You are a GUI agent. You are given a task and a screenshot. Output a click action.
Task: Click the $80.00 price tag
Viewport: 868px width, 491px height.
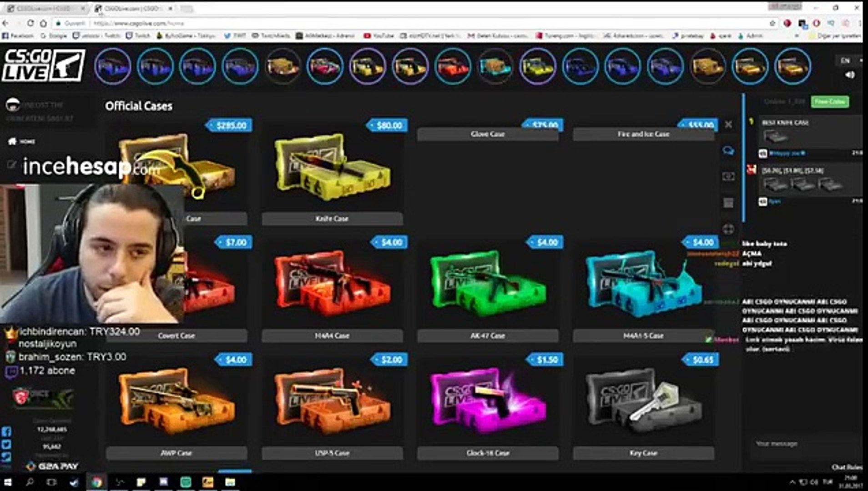click(x=388, y=125)
